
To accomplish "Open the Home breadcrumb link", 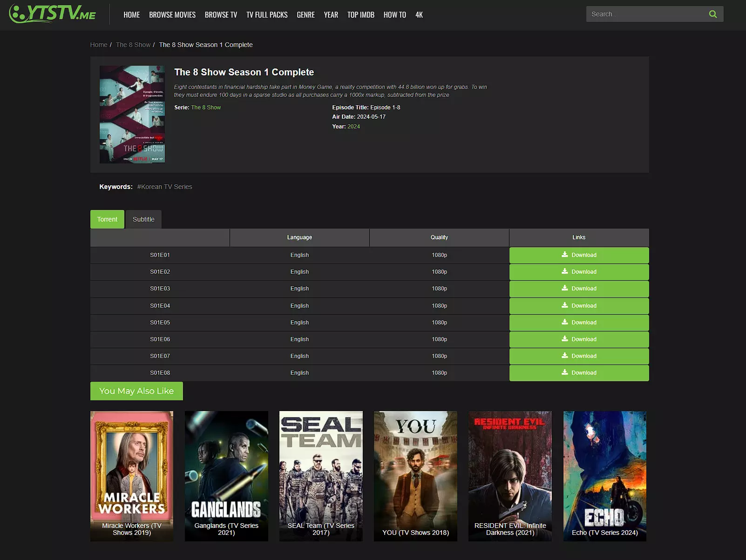I will pyautogui.click(x=98, y=45).
